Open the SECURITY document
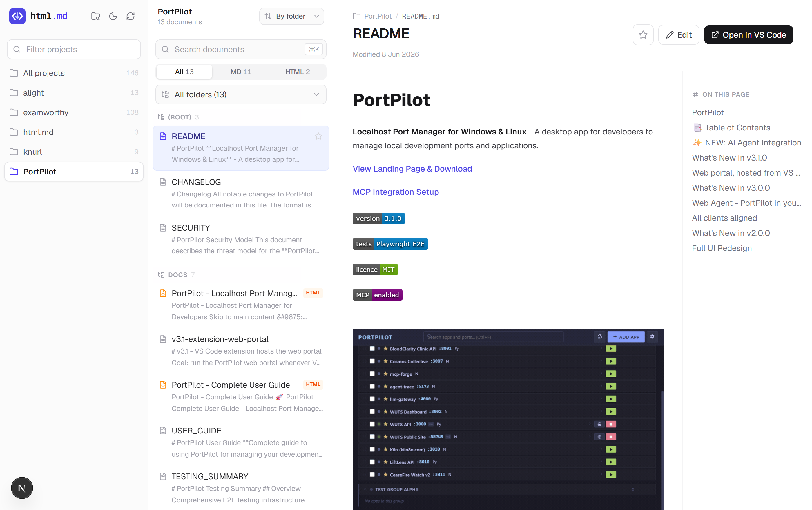This screenshot has height=510, width=812. (x=241, y=240)
